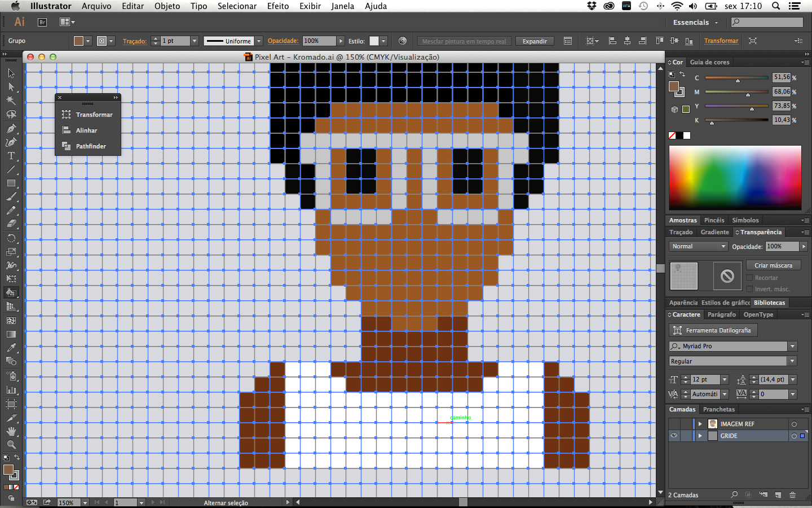Click the C cyan slider in Cor panel
The image size is (812, 508).
pos(736,78)
